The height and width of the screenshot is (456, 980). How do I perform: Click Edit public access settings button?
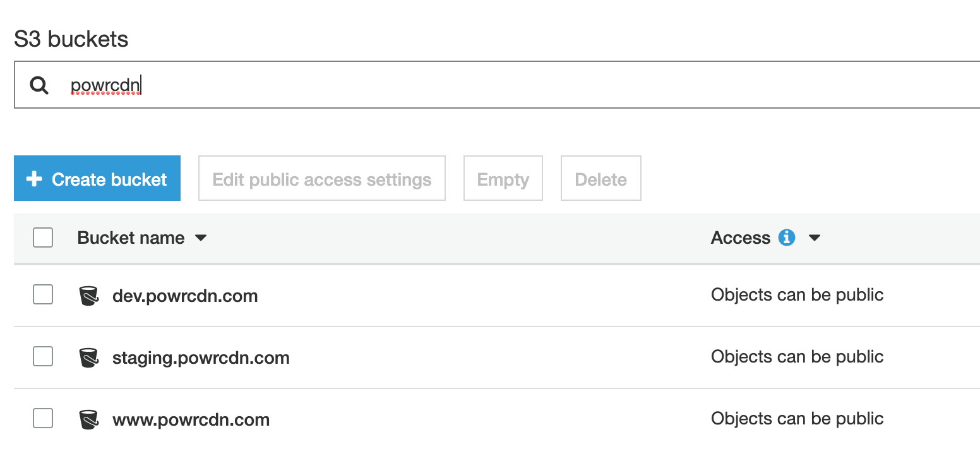(x=322, y=179)
